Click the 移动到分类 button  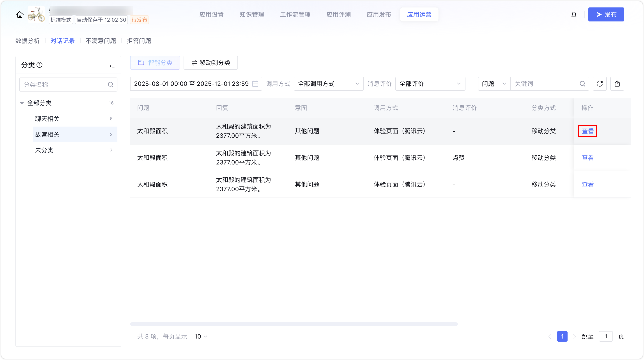click(x=211, y=63)
